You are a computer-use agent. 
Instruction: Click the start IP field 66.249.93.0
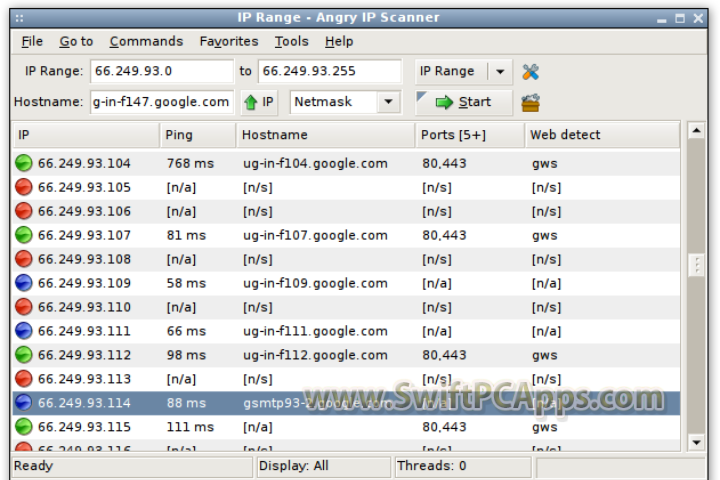pyautogui.click(x=162, y=71)
